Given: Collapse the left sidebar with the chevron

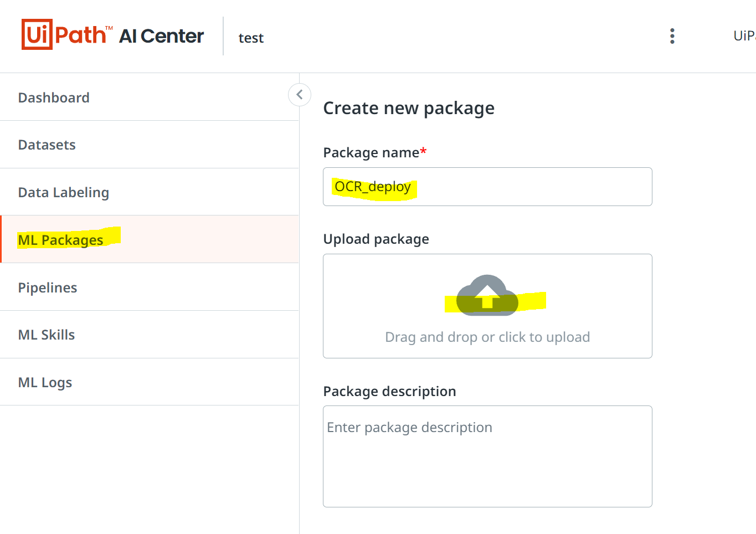Looking at the screenshot, I should [x=300, y=95].
